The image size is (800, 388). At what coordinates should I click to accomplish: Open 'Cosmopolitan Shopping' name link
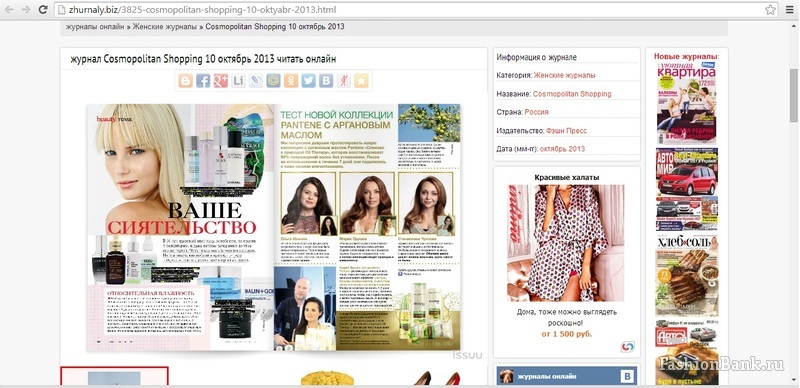pyautogui.click(x=572, y=94)
